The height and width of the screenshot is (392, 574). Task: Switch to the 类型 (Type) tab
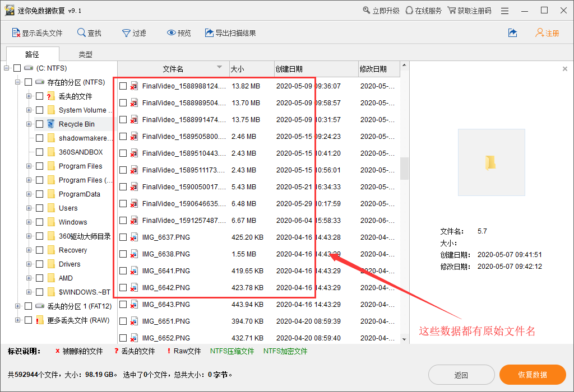(x=85, y=54)
